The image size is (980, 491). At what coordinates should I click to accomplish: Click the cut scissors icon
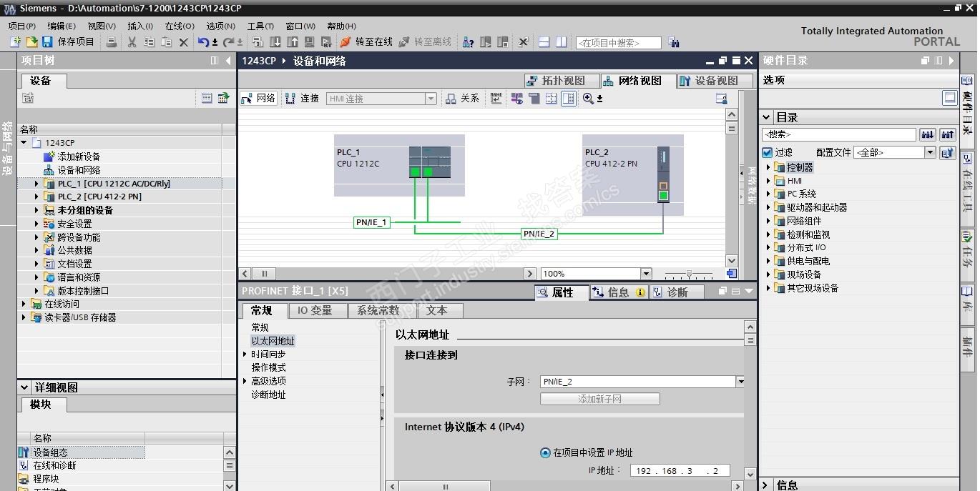coord(132,42)
